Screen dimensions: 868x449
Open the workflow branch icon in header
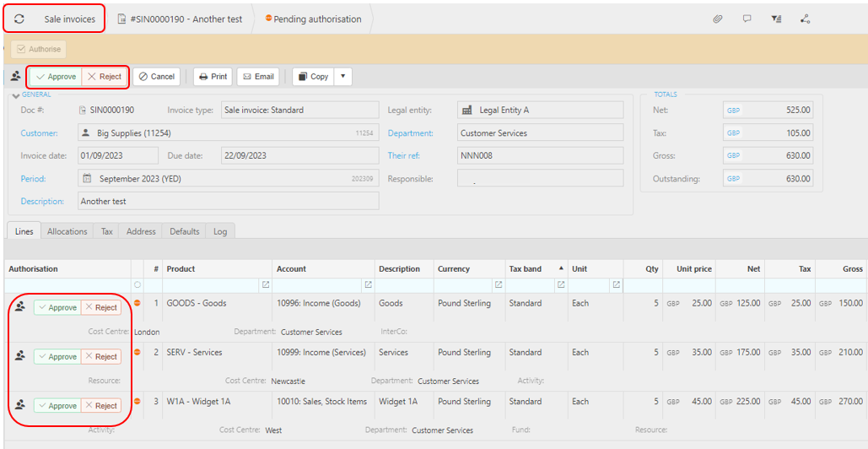[x=806, y=19]
